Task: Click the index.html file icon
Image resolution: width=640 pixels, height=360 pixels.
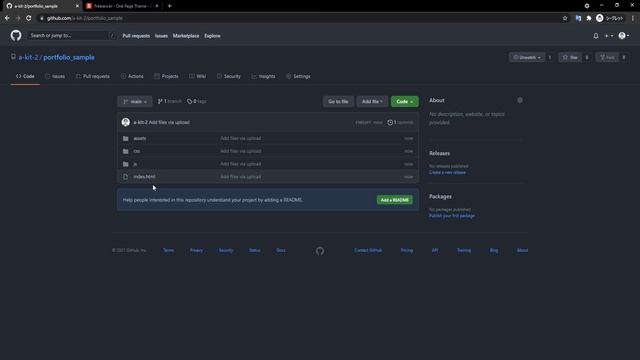Action: 126,177
